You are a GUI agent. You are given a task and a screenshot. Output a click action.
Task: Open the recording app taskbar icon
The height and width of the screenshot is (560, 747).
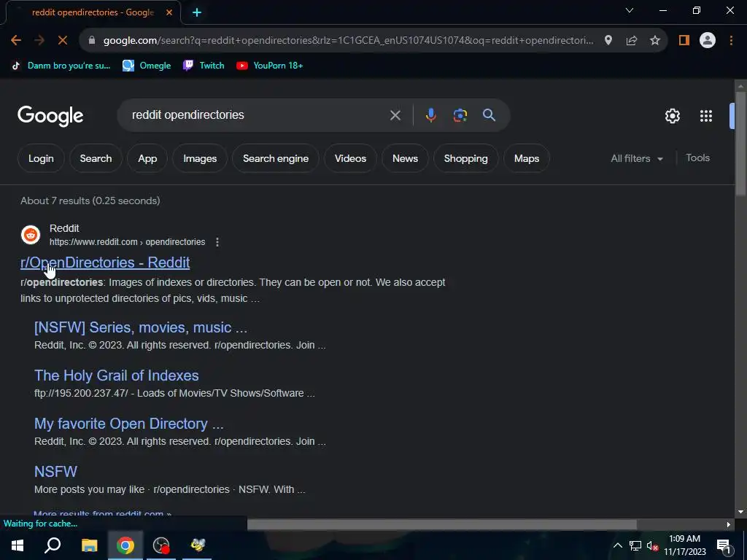point(161,545)
